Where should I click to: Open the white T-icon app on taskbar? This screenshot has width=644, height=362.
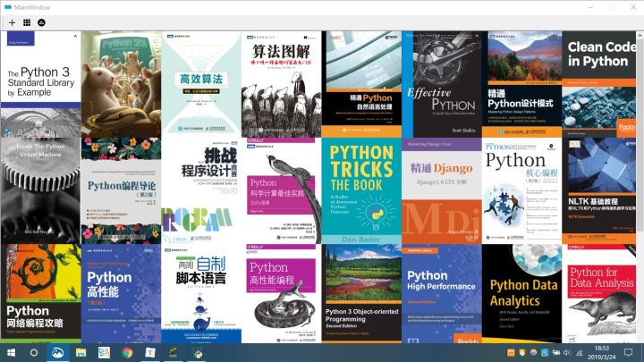(150, 352)
